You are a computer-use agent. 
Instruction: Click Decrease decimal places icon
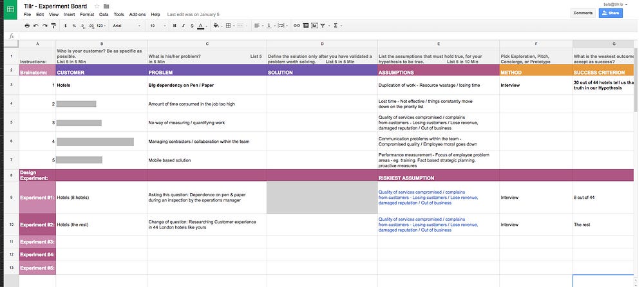pyautogui.click(x=82, y=26)
